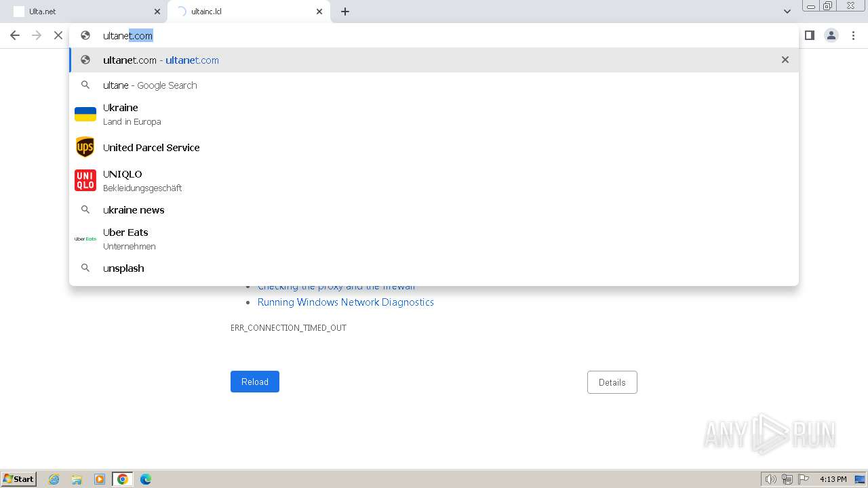Select the UNIQLO suggestion
This screenshot has height=488, width=868.
[434, 180]
